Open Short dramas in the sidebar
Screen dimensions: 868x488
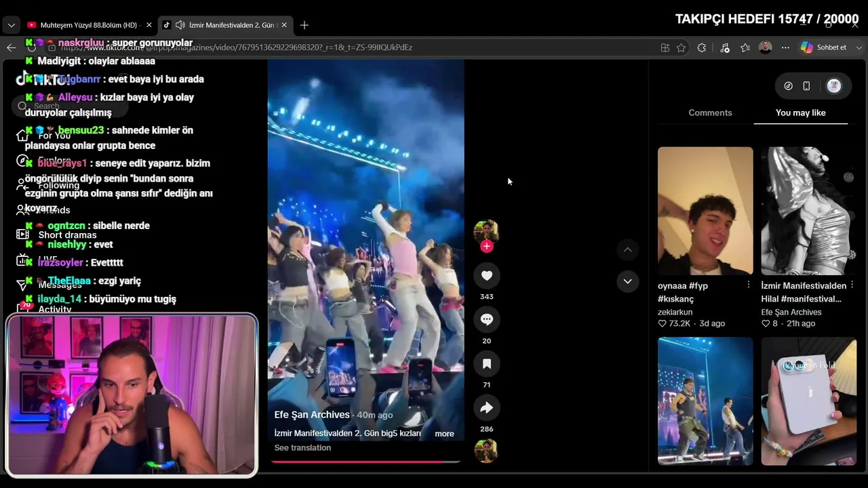pyautogui.click(x=67, y=235)
